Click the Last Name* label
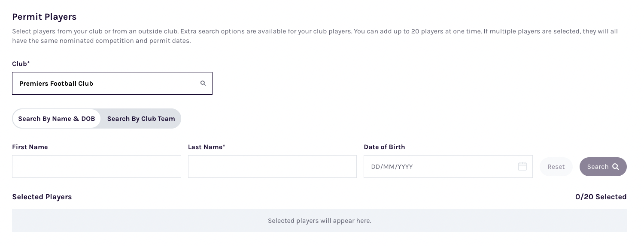This screenshot has width=644, height=246. click(x=207, y=147)
